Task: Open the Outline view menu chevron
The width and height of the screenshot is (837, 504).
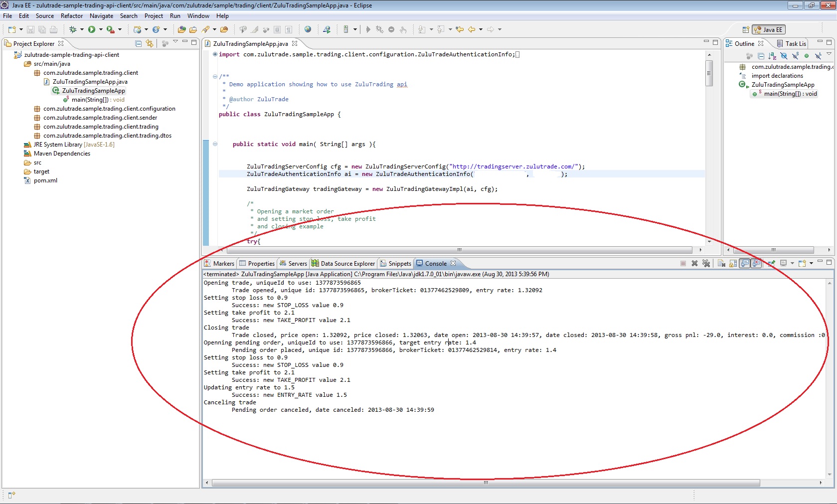Action: click(x=829, y=54)
